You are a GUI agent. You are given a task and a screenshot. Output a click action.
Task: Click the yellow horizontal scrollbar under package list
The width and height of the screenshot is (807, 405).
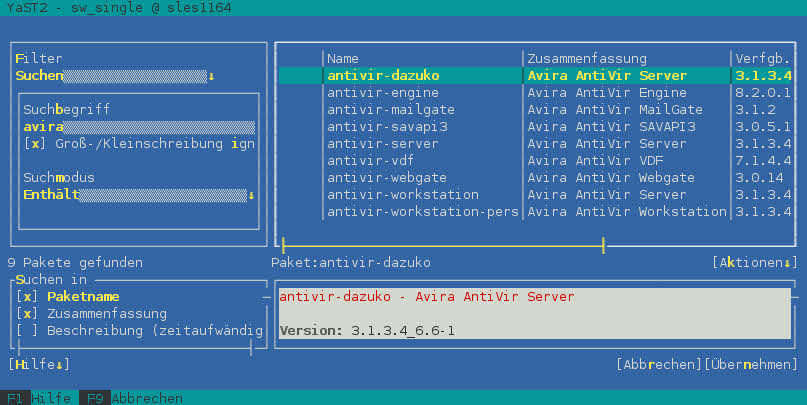point(443,245)
